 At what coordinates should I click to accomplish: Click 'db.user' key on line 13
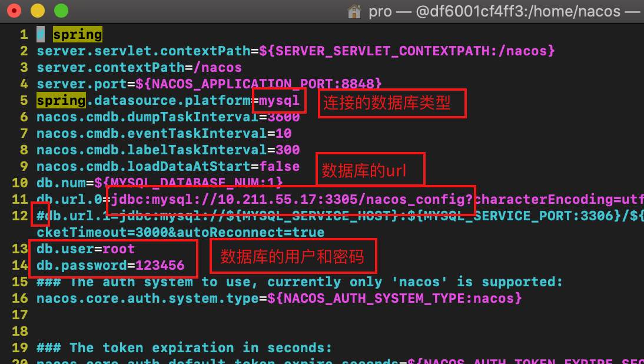[x=65, y=249]
